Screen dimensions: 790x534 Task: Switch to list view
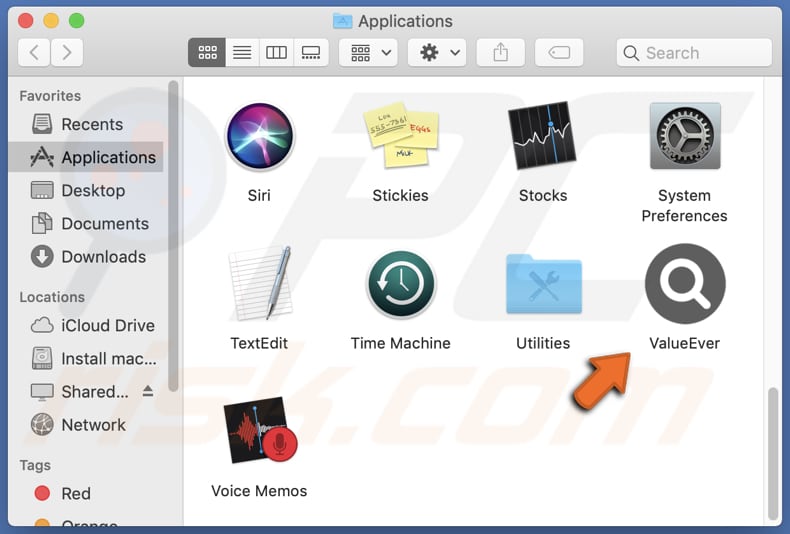(242, 52)
